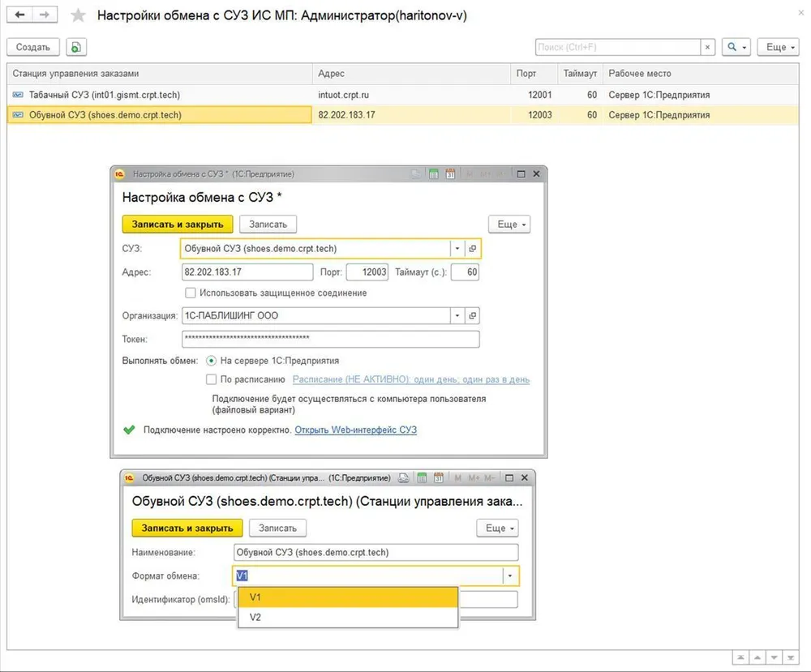
Task: Open calculator icon in Настройка обмена title bar
Action: (x=433, y=174)
